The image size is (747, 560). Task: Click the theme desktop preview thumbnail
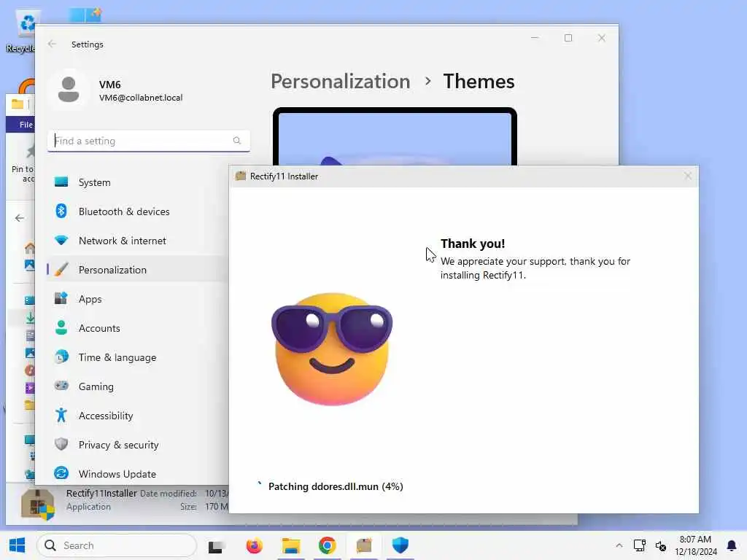tap(395, 136)
